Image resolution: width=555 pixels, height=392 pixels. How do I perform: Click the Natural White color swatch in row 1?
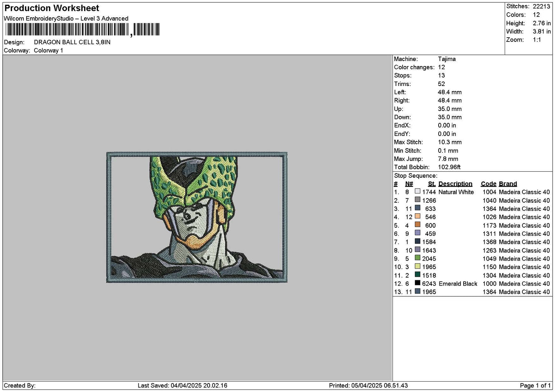point(417,191)
